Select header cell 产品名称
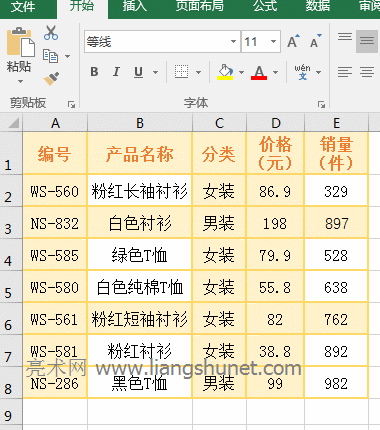The width and height of the screenshot is (380, 430). [x=140, y=153]
